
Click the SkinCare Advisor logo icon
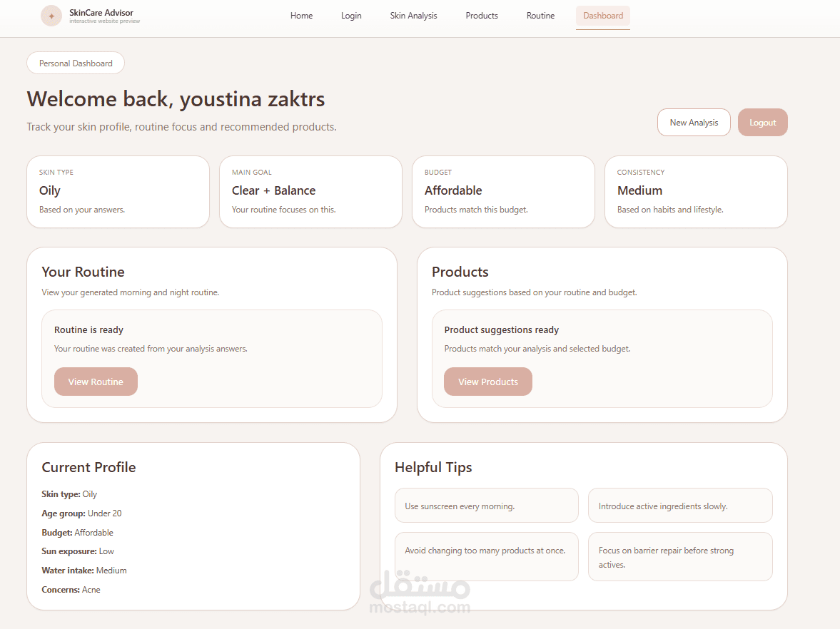click(51, 16)
